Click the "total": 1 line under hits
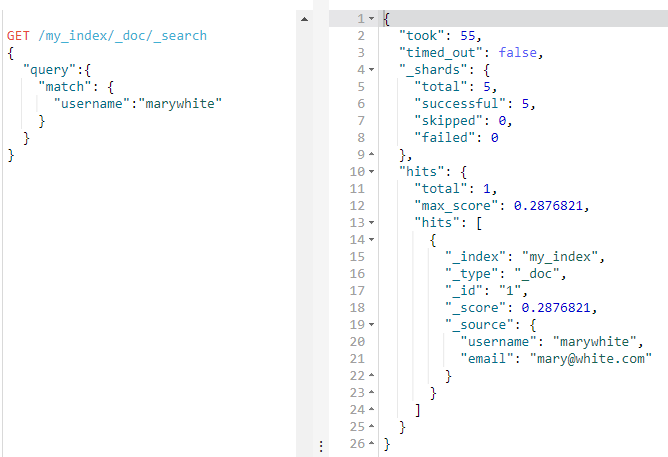This screenshot has height=457, width=668. (456, 189)
